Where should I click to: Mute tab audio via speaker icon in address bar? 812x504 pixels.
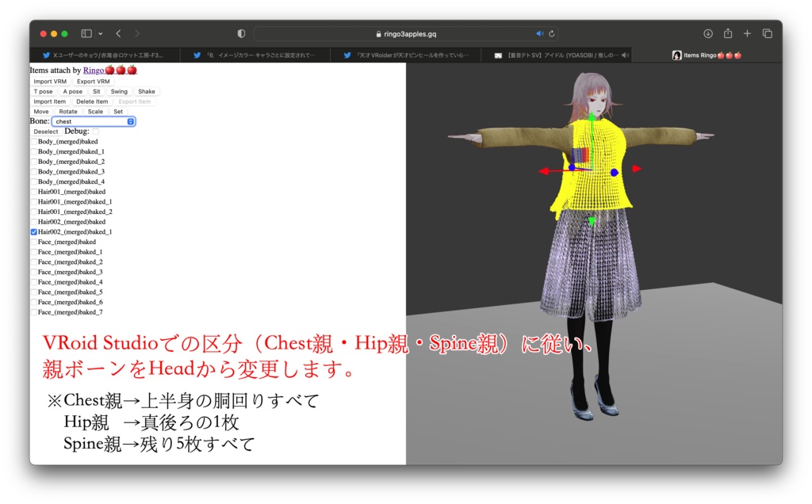pos(538,33)
